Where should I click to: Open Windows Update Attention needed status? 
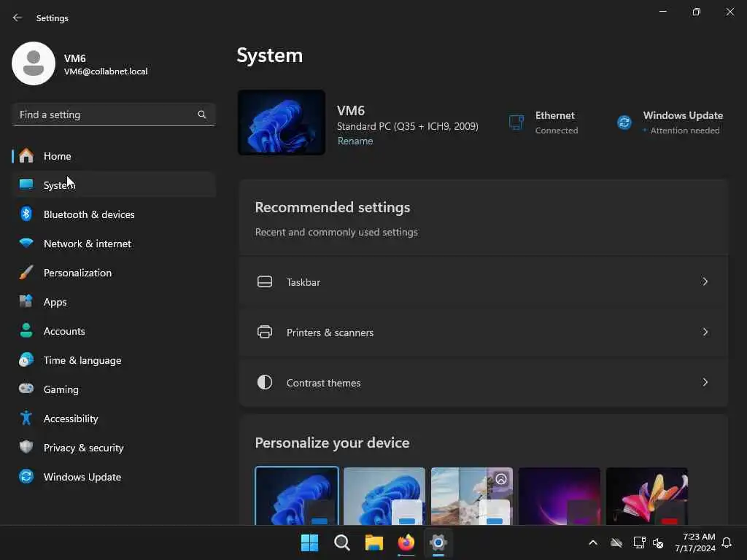tap(670, 122)
